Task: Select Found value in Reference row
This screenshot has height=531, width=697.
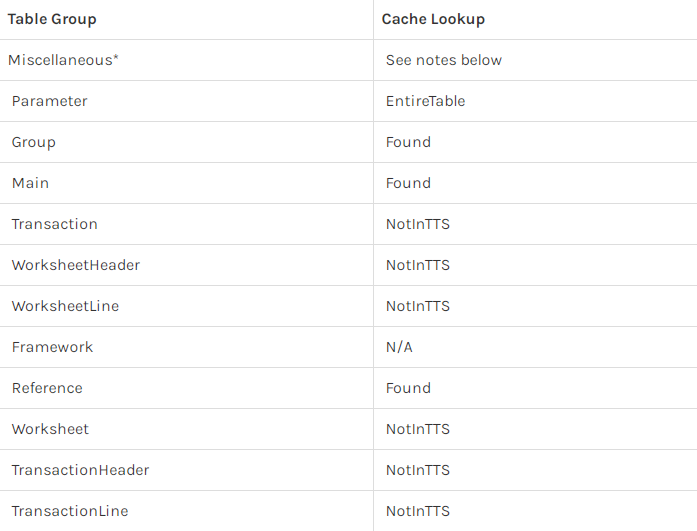Action: point(408,388)
